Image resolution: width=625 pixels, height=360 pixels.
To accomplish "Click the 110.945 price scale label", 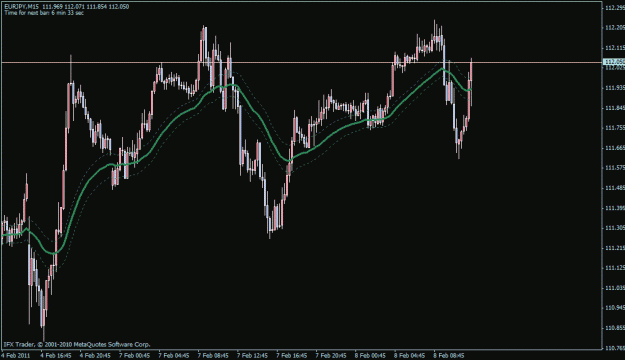I will (x=615, y=307).
